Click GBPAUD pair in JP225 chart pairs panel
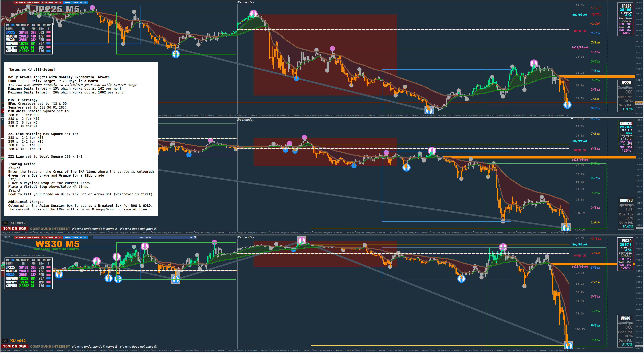Viewport: 644px width, 353px height. coord(12,43)
